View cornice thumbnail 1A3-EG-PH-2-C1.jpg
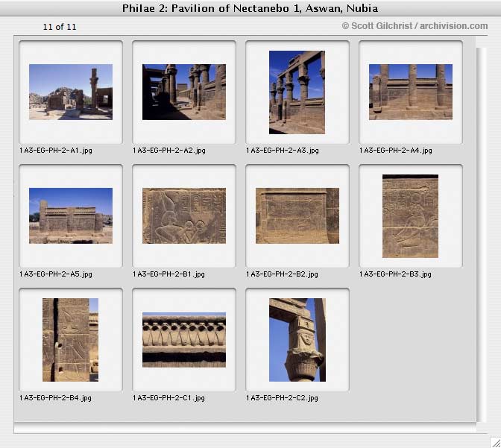 coord(184,340)
